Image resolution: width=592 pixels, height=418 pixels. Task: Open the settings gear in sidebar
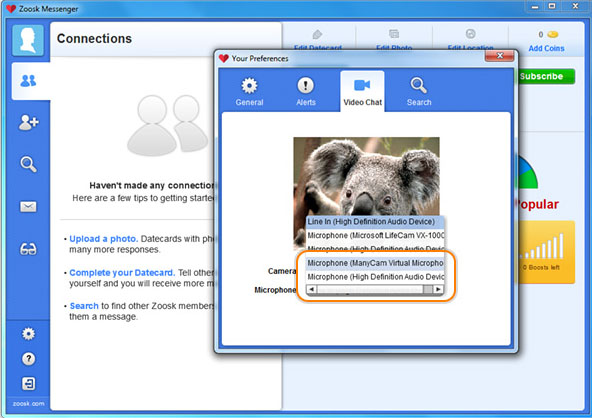[28, 334]
